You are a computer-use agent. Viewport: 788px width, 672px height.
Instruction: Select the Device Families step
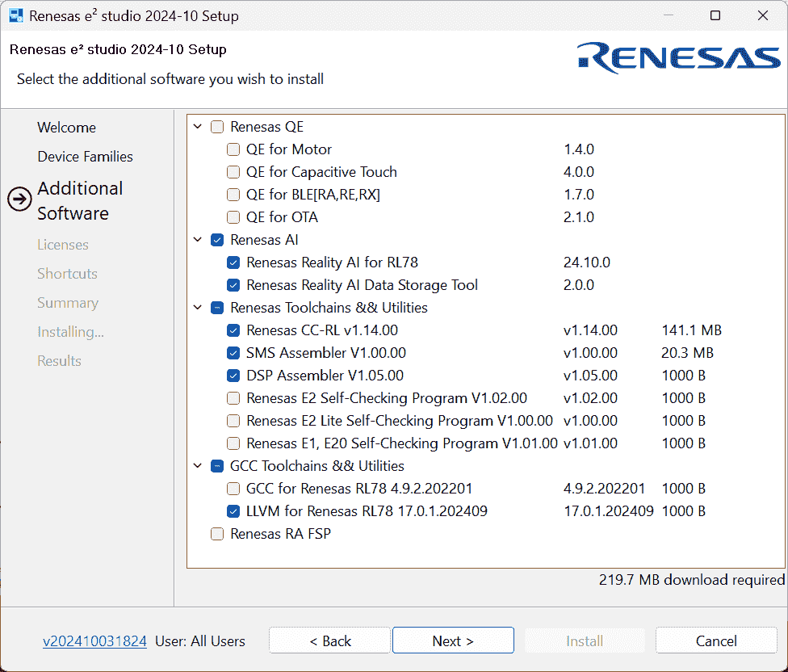(x=85, y=157)
